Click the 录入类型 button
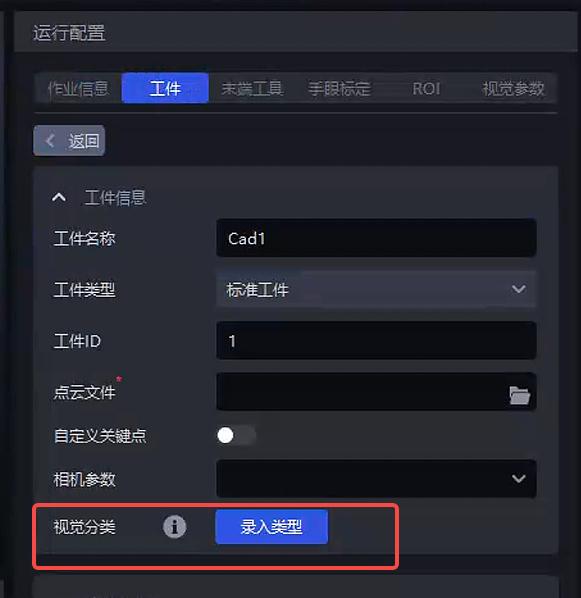The height and width of the screenshot is (598, 581). pyautogui.click(x=272, y=527)
